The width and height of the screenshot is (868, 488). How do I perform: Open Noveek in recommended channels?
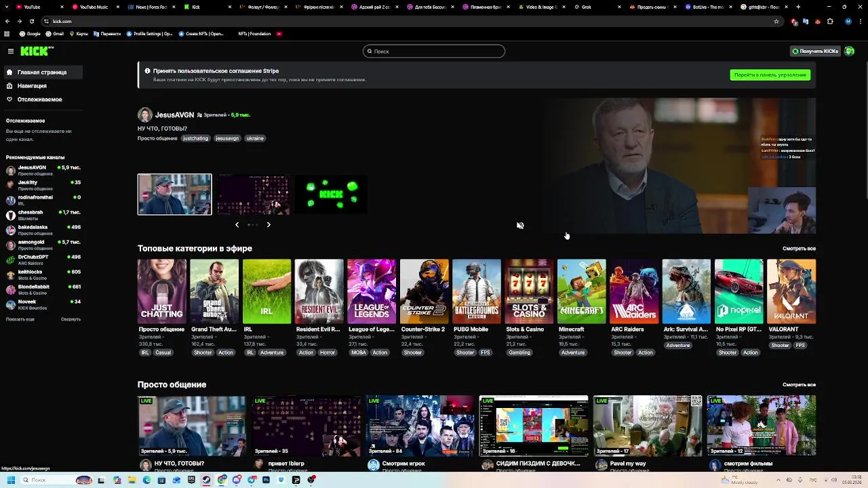coord(43,304)
